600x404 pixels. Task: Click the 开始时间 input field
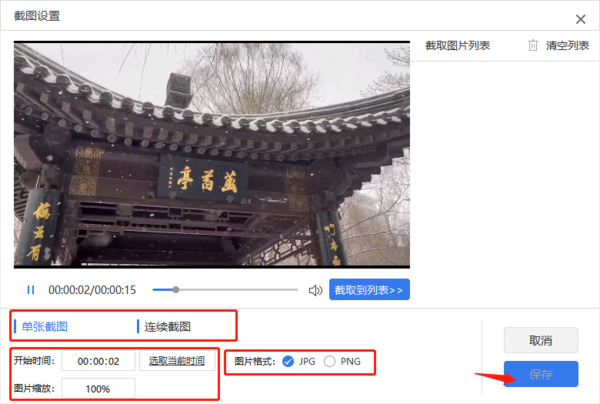[98, 361]
